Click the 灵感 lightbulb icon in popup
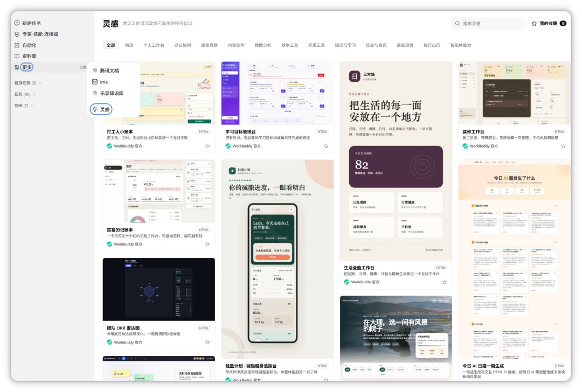The image size is (582, 392). pyautogui.click(x=95, y=109)
